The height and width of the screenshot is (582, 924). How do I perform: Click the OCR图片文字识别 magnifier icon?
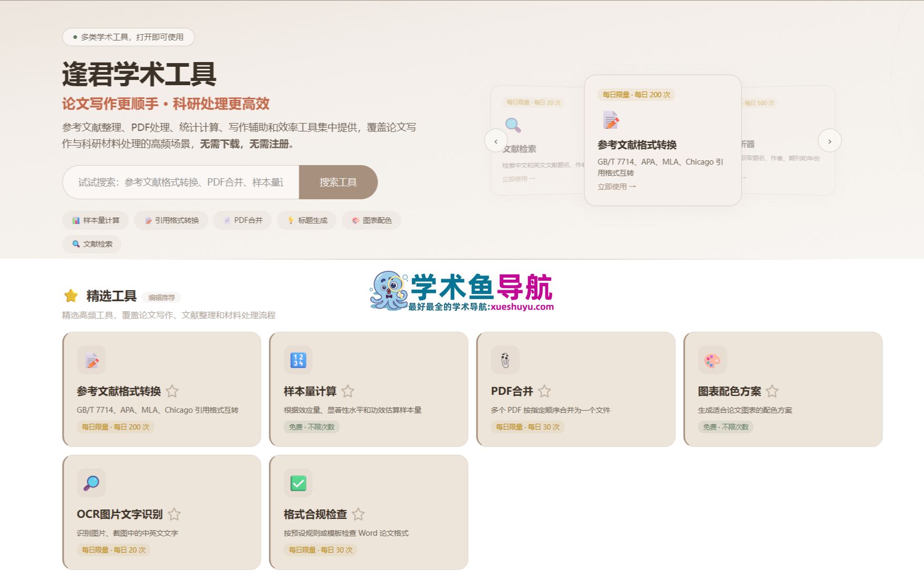click(x=92, y=483)
